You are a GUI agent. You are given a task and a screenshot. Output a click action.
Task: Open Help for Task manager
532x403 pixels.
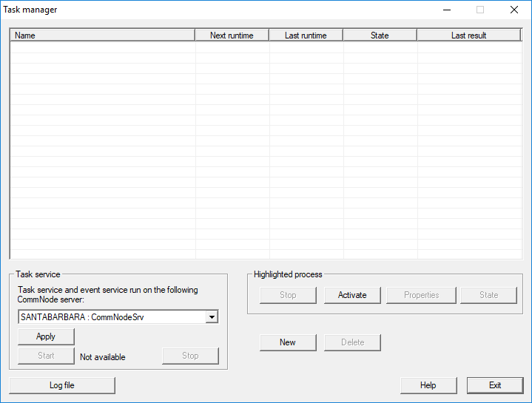click(x=428, y=385)
